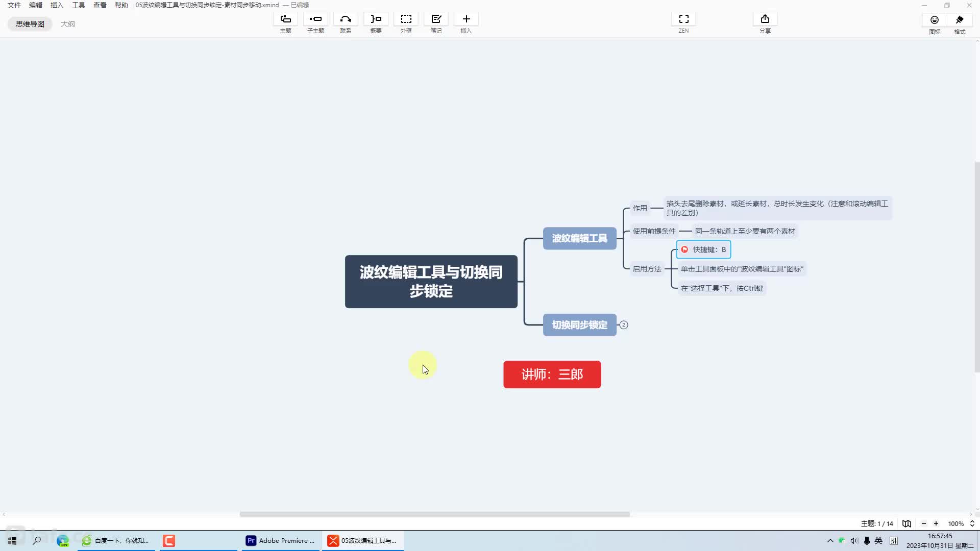Click the vertical scrollbar thumb
Image resolution: width=980 pixels, height=551 pixels.
977,267
